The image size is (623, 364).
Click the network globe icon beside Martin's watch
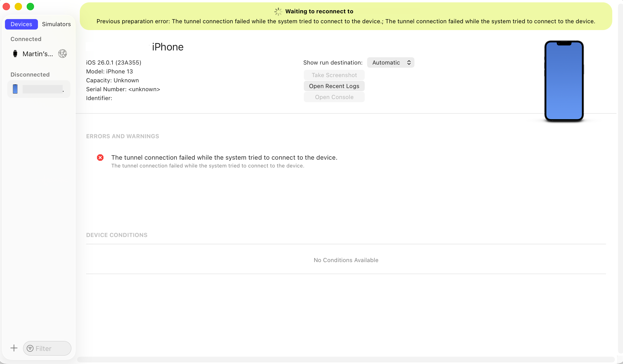click(x=63, y=54)
